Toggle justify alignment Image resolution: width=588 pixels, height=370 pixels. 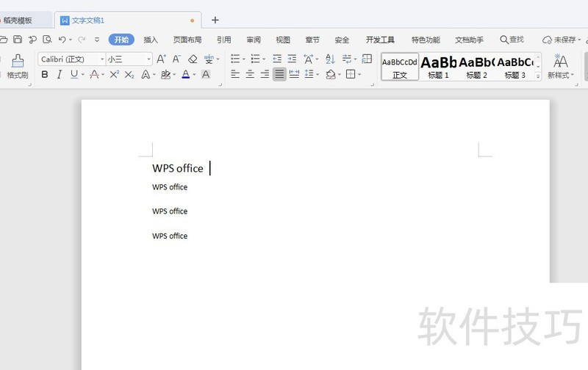(279, 74)
